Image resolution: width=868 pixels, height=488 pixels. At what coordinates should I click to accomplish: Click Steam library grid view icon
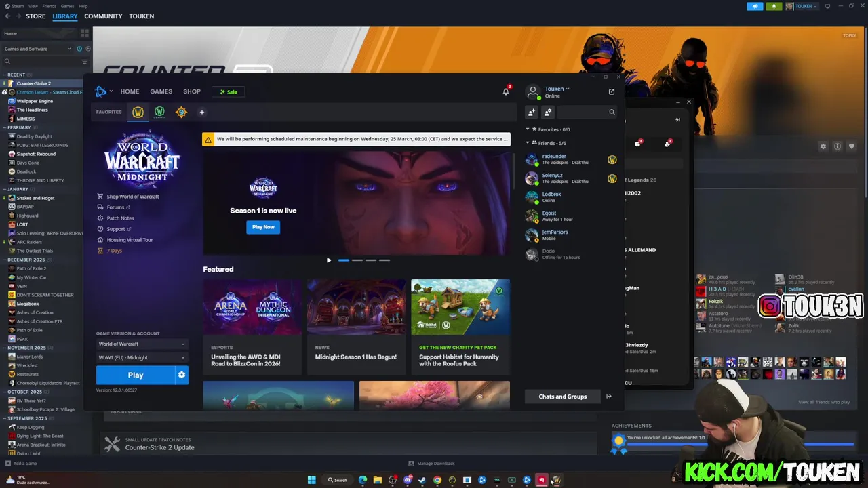click(85, 33)
